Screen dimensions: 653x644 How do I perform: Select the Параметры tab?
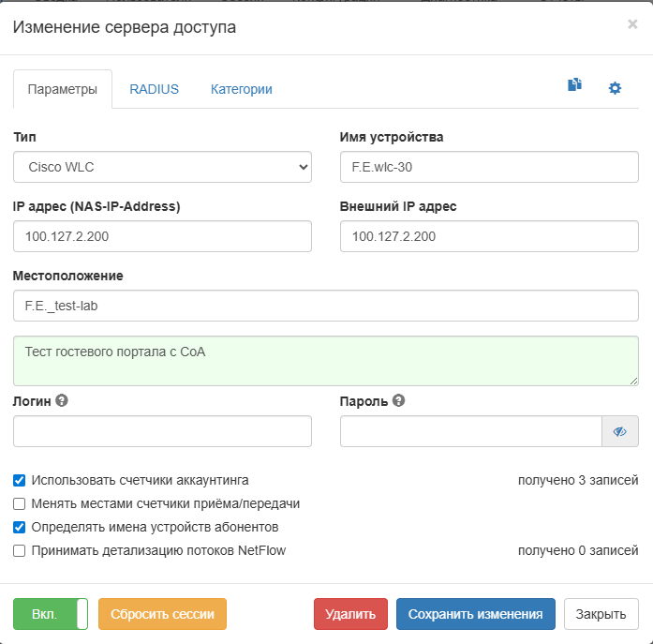[x=63, y=89]
